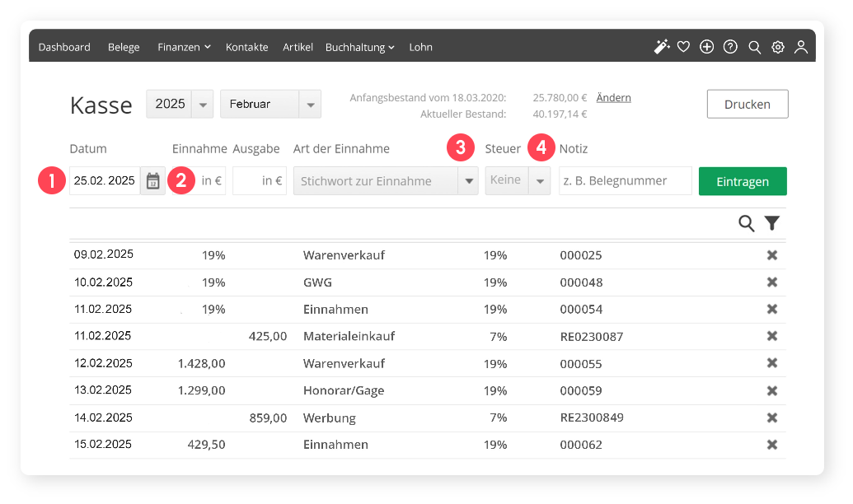Click the green Eintragen button
This screenshot has width=853, height=504.
point(743,181)
